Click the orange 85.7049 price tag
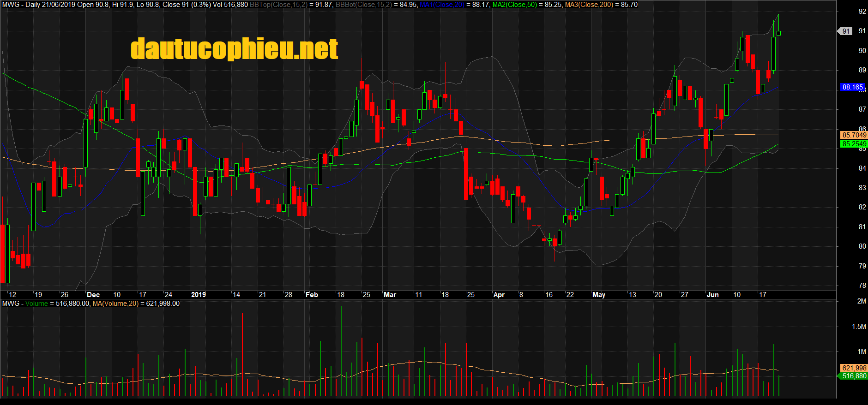868x405 pixels. [854, 135]
